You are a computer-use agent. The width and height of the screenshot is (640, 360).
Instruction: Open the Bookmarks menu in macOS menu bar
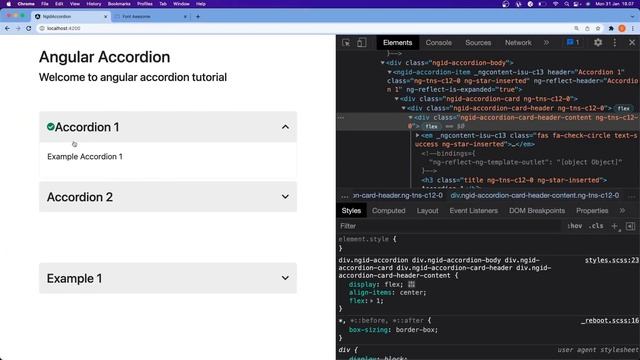click(119, 4)
